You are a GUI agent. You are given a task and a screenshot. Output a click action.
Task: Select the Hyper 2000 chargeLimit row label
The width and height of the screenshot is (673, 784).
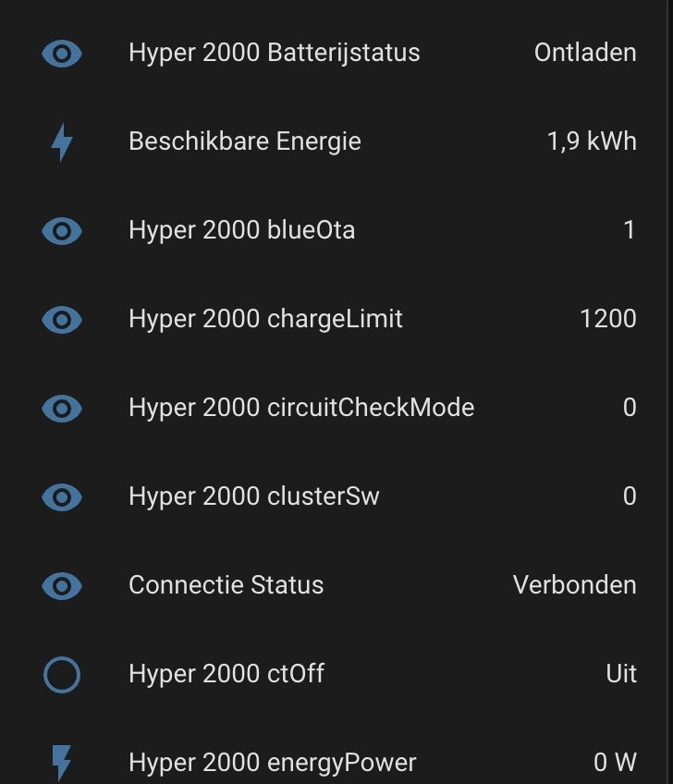(x=265, y=319)
